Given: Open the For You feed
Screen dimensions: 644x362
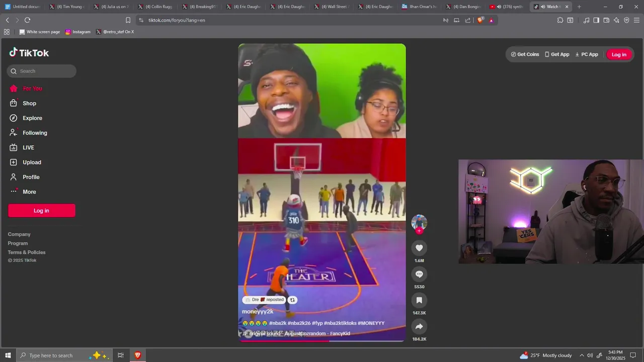Looking at the screenshot, I should click(26, 88).
